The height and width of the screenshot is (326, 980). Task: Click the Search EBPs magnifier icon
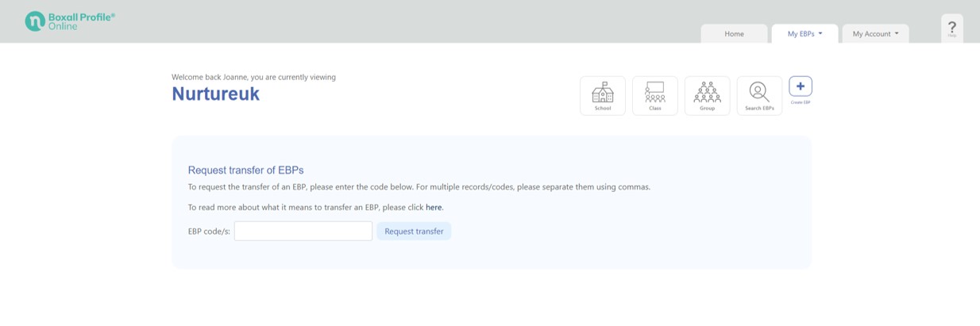tap(759, 96)
